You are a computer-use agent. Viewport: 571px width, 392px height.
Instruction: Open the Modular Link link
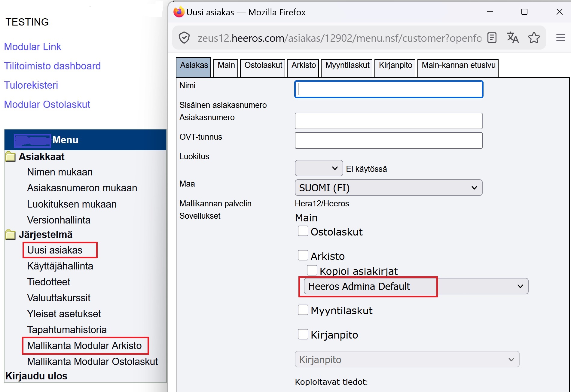[32, 47]
